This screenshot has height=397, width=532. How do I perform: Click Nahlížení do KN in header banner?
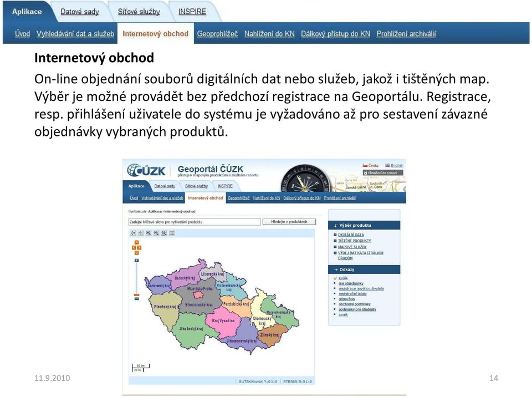(x=269, y=34)
